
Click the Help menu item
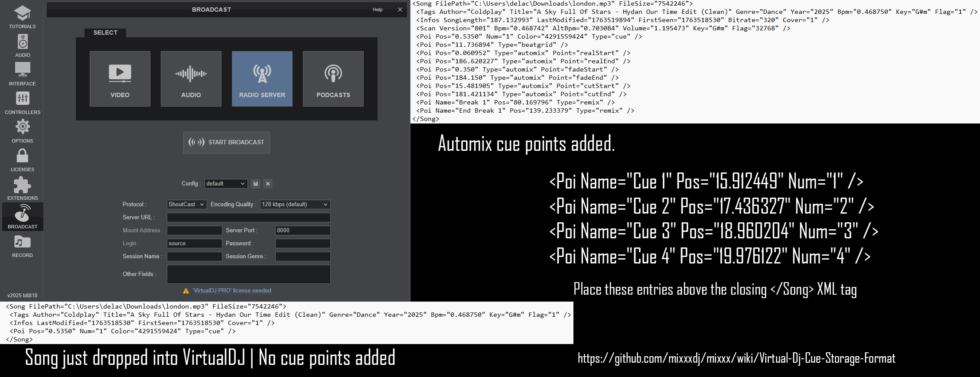click(x=378, y=10)
